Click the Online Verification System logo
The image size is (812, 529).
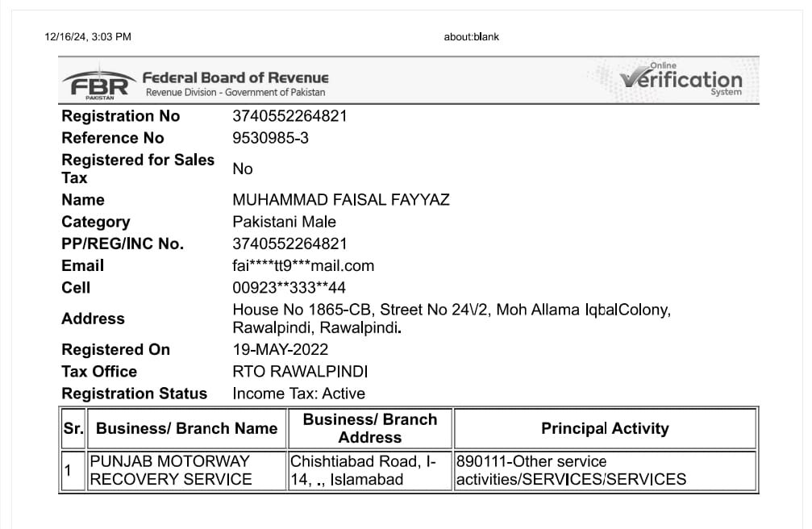681,81
